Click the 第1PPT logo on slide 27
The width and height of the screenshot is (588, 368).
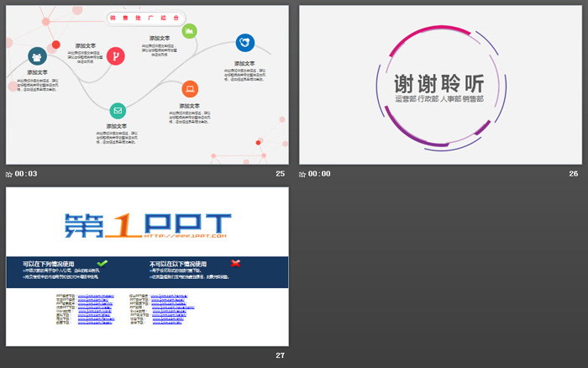[147, 224]
